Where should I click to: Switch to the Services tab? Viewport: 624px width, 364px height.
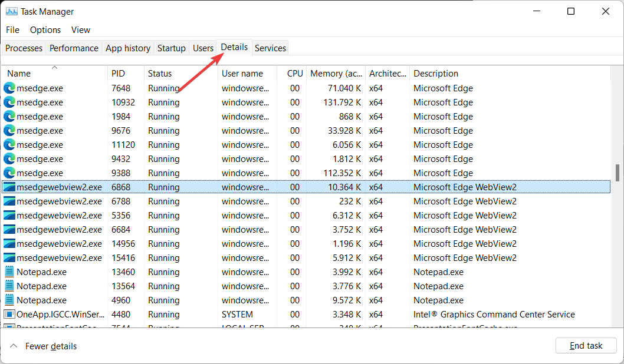point(270,48)
